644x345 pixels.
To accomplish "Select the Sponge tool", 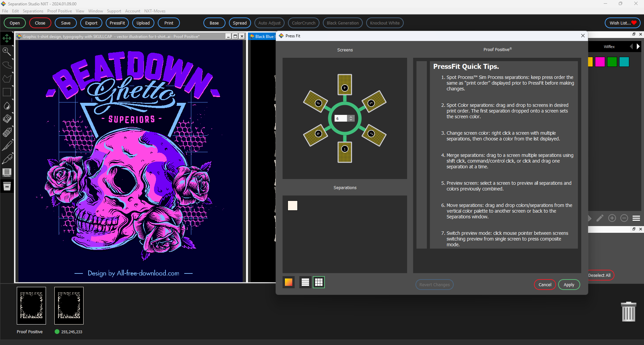I will pyautogui.click(x=7, y=119).
